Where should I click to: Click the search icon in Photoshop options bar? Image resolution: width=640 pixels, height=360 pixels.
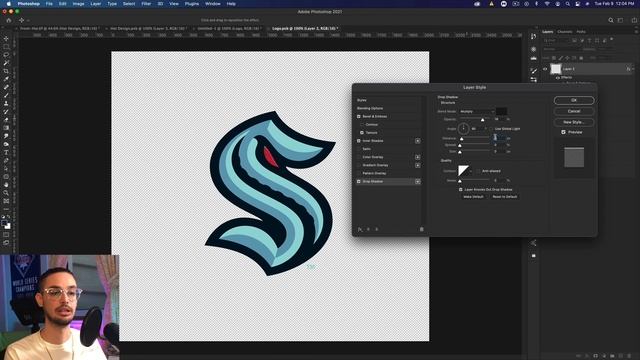tap(611, 20)
